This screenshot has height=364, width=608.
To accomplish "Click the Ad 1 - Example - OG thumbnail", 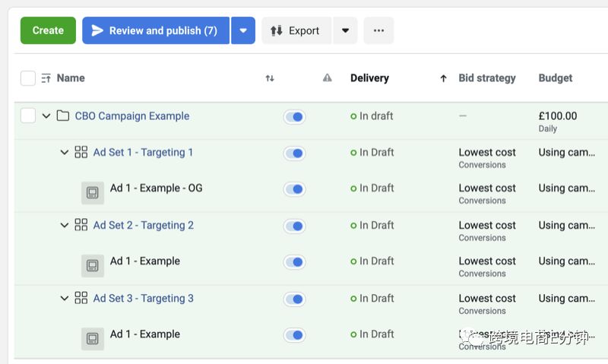I will pyautogui.click(x=92, y=193).
